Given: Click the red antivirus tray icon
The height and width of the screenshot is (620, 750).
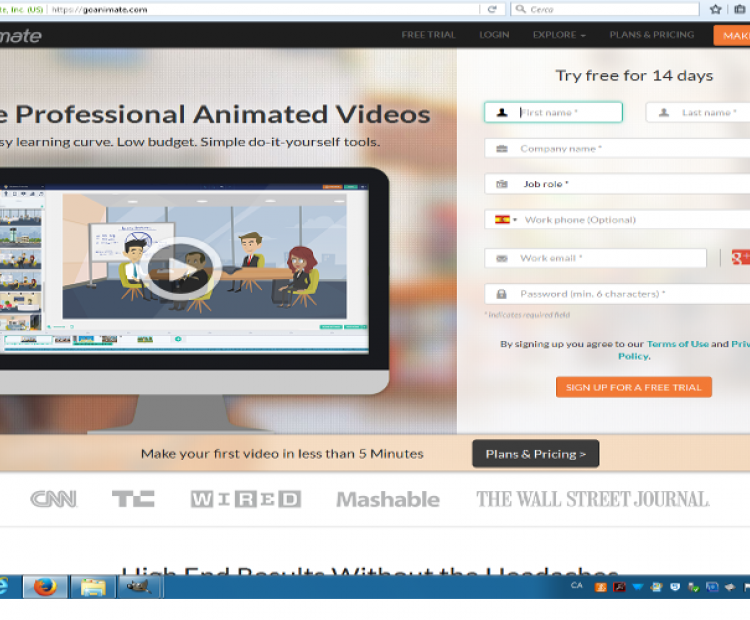Looking at the screenshot, I should point(619,587).
